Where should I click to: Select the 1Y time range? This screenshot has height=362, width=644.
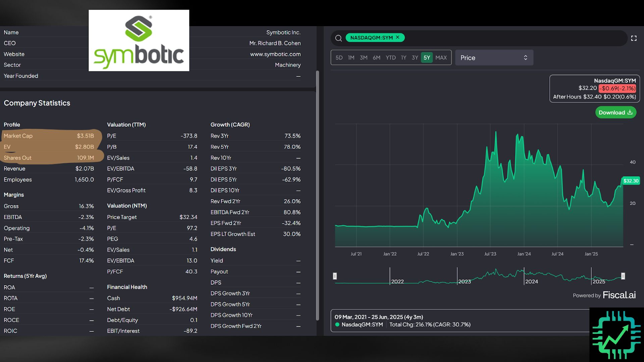[403, 58]
